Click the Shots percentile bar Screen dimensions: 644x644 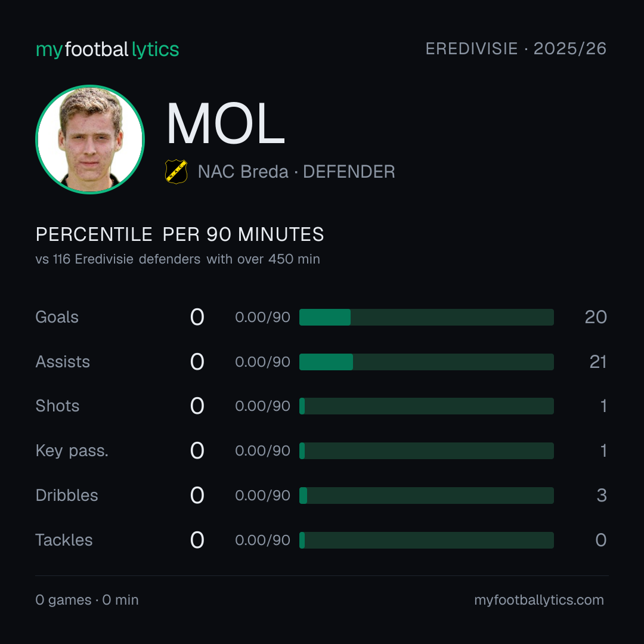point(426,406)
